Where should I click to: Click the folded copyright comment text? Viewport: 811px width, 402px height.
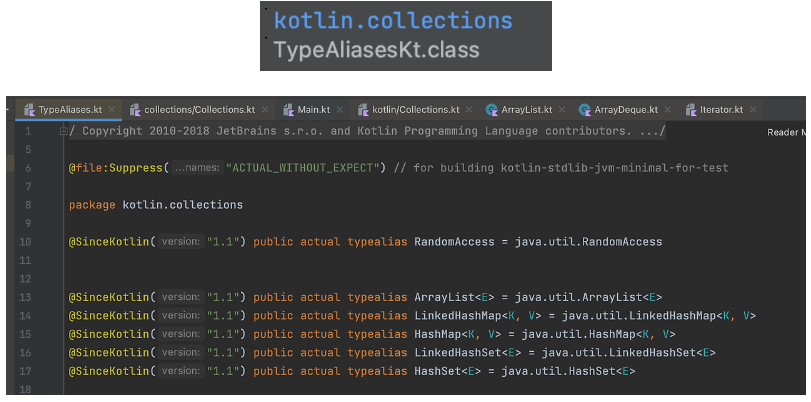pos(367,131)
